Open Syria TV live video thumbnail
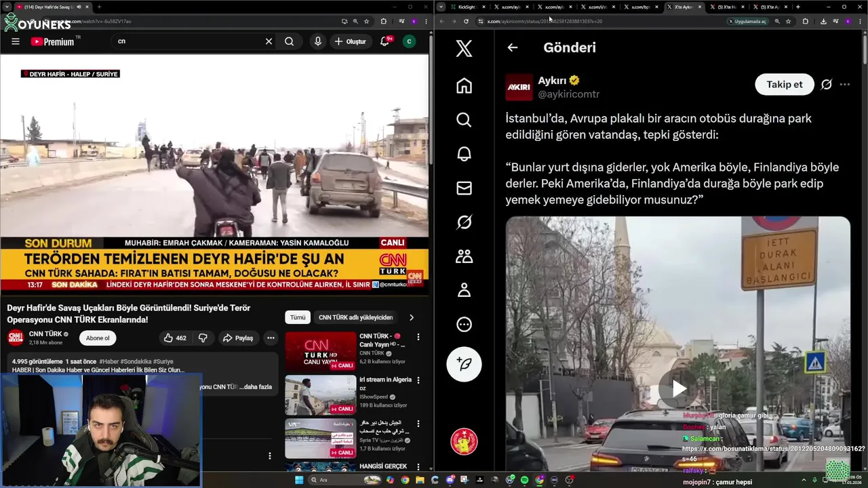The height and width of the screenshot is (488, 868). 320,439
